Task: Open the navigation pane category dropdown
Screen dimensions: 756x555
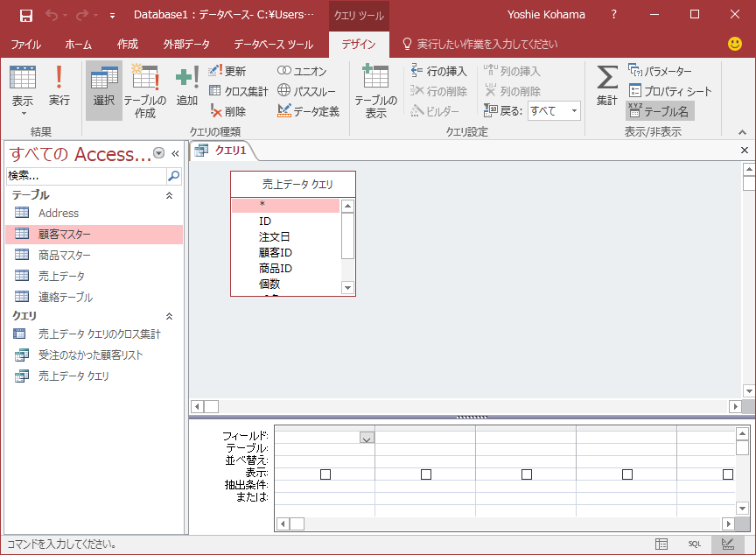Action: click(x=158, y=153)
